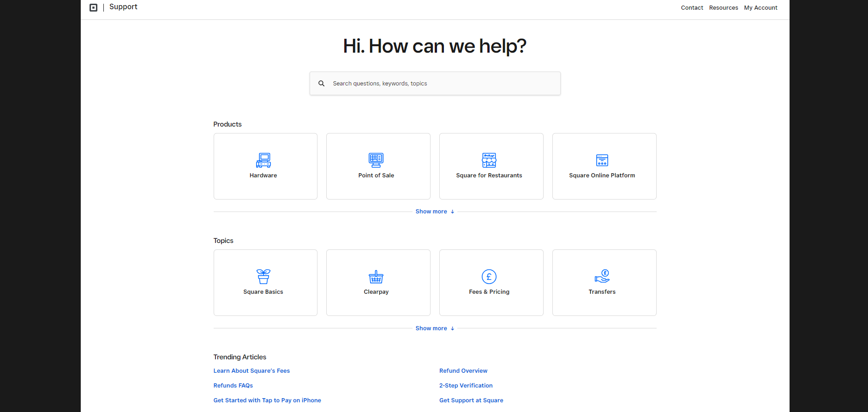Open the Resources menu item

click(x=723, y=8)
